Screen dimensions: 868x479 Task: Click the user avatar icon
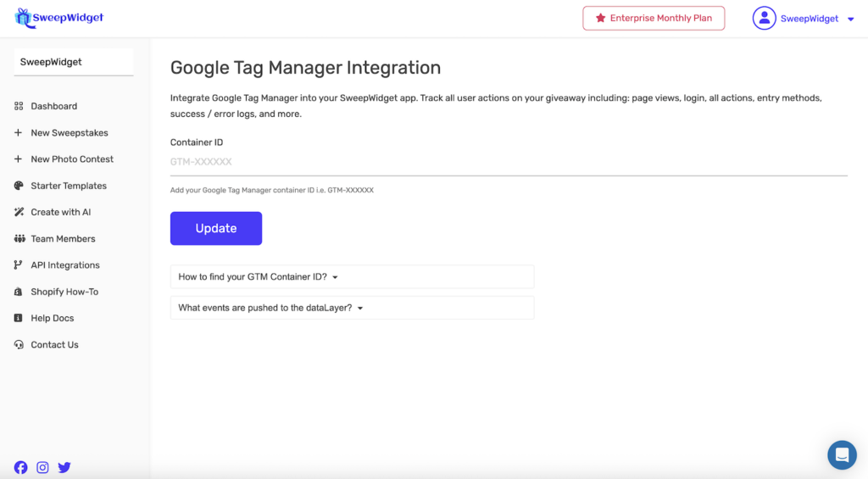coord(764,18)
